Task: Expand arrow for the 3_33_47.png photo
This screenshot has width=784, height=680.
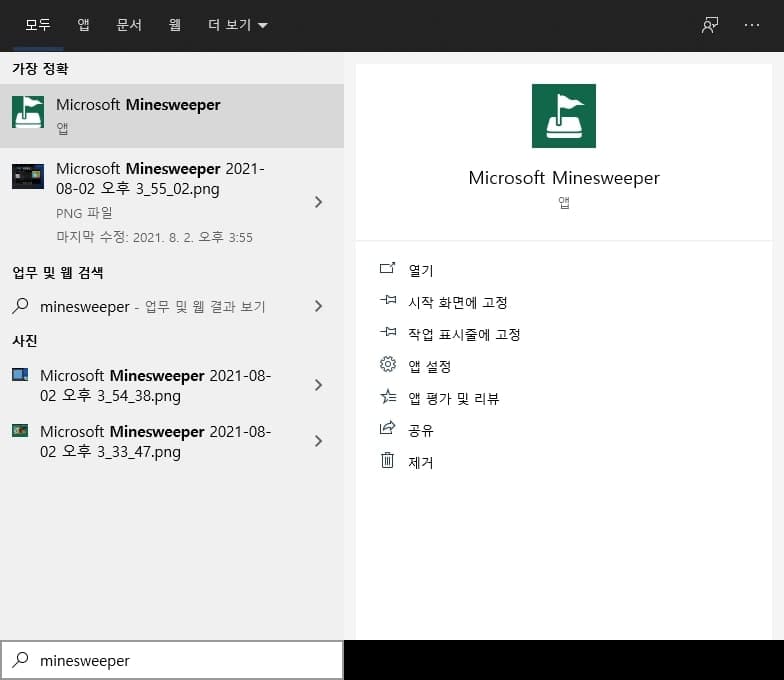Action: click(318, 441)
